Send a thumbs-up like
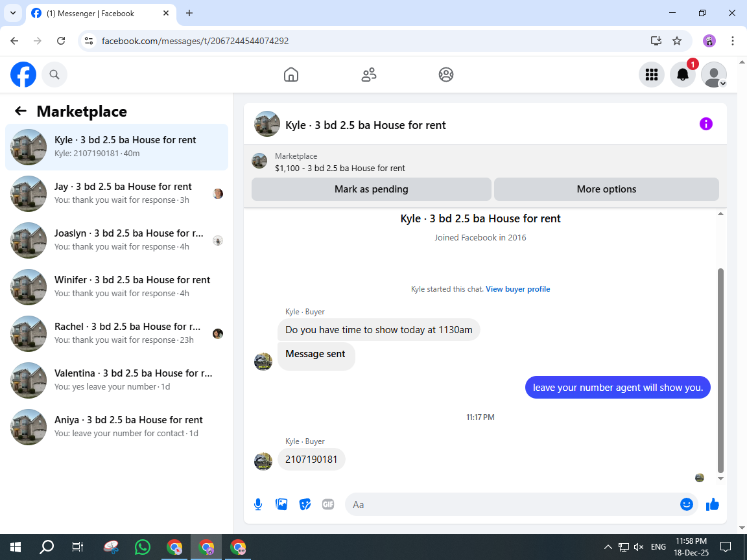 click(x=712, y=504)
